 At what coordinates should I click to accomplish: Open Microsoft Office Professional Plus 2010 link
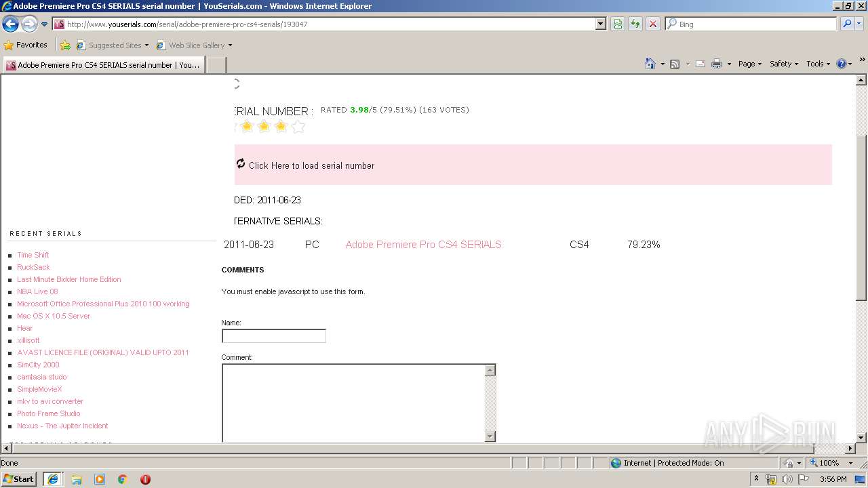[x=103, y=304]
